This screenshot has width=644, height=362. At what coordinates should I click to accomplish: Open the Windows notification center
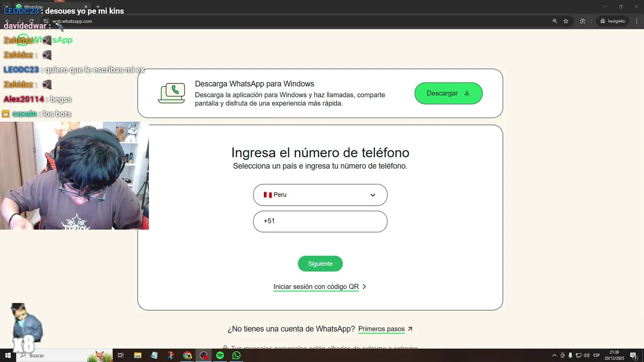[x=633, y=355]
